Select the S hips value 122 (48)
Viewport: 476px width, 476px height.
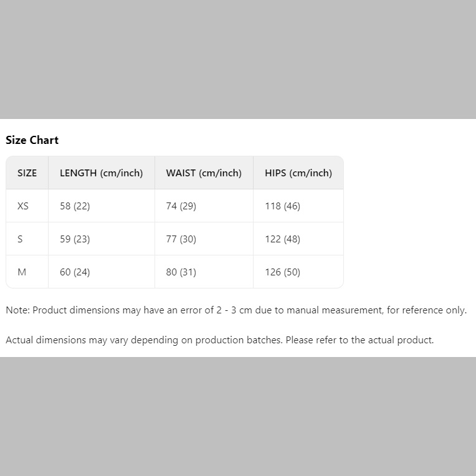point(282,239)
